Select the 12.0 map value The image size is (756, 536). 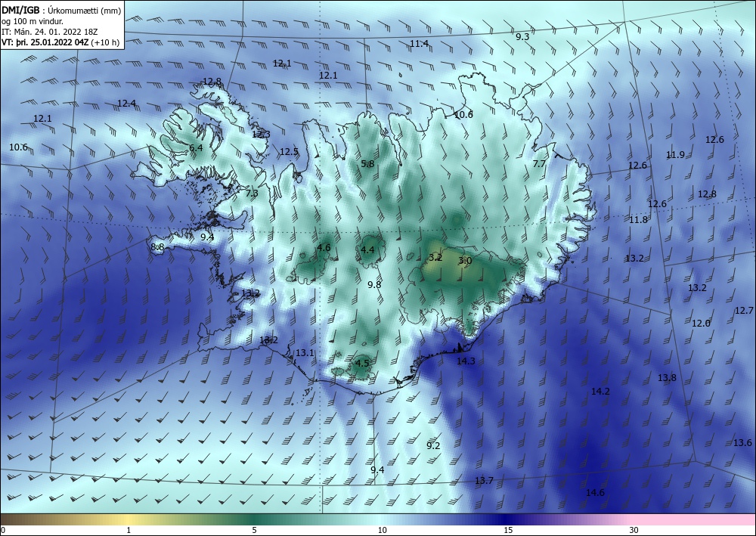point(701,324)
